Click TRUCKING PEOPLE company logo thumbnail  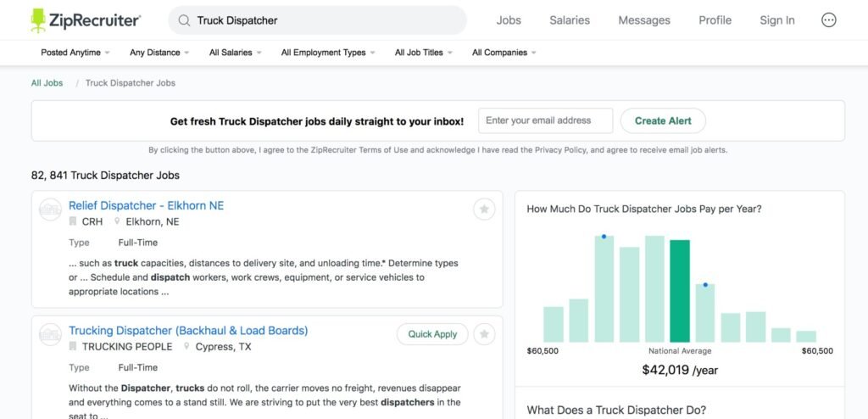[x=50, y=335]
